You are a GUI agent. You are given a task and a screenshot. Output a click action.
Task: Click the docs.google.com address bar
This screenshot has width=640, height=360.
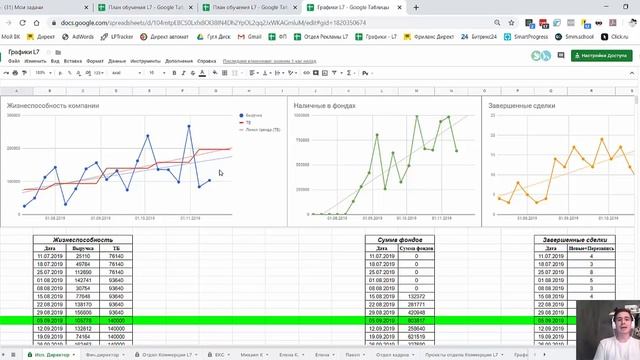pos(213,23)
